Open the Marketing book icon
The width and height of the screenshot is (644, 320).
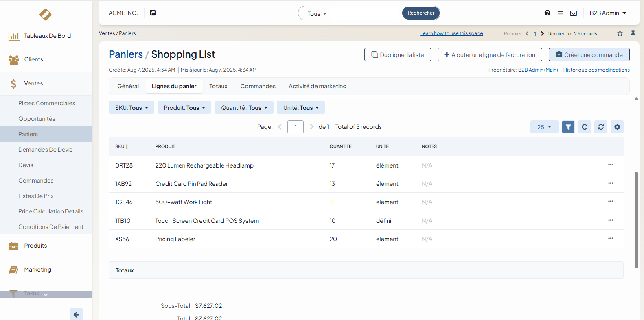pyautogui.click(x=13, y=270)
